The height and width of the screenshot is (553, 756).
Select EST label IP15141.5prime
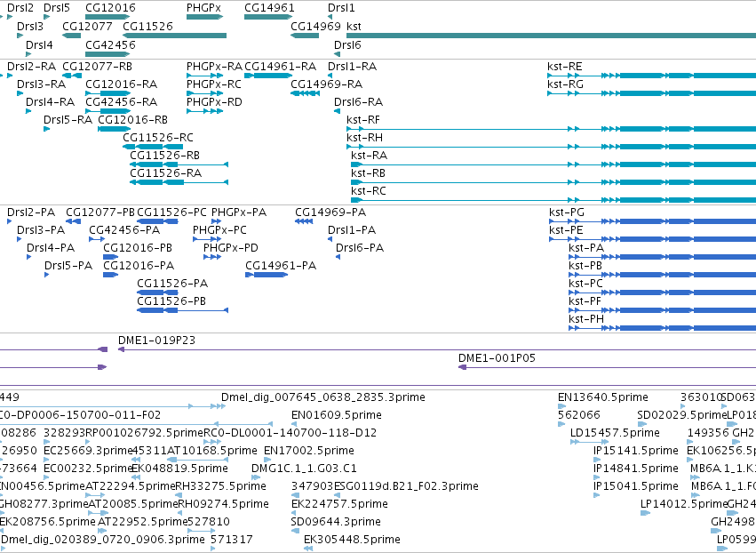pos(636,451)
